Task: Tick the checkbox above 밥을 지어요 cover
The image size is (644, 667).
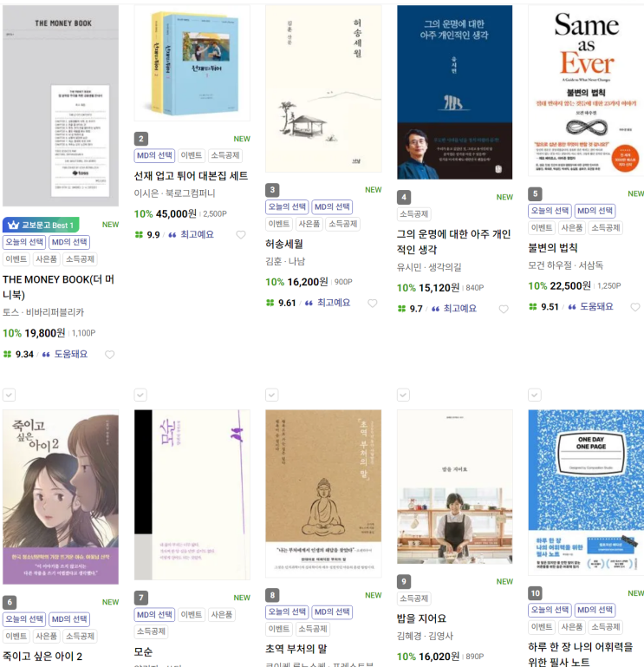Action: (x=403, y=395)
